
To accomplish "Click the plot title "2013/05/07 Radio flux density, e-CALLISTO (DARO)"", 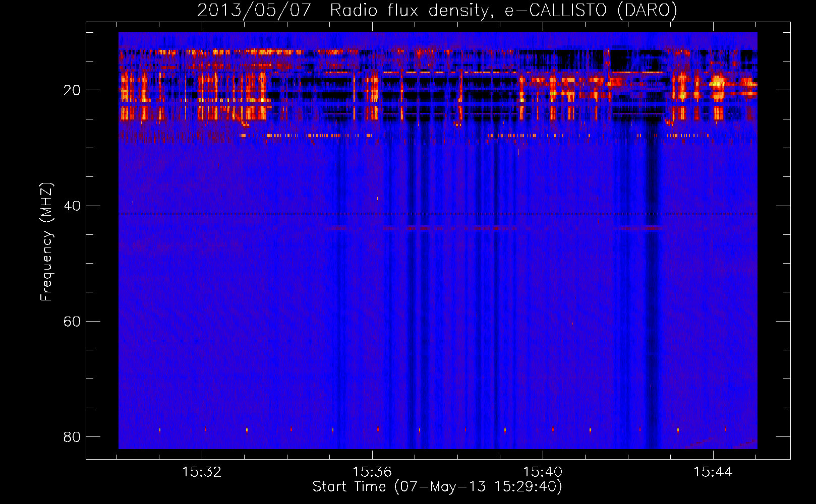I will point(437,10).
